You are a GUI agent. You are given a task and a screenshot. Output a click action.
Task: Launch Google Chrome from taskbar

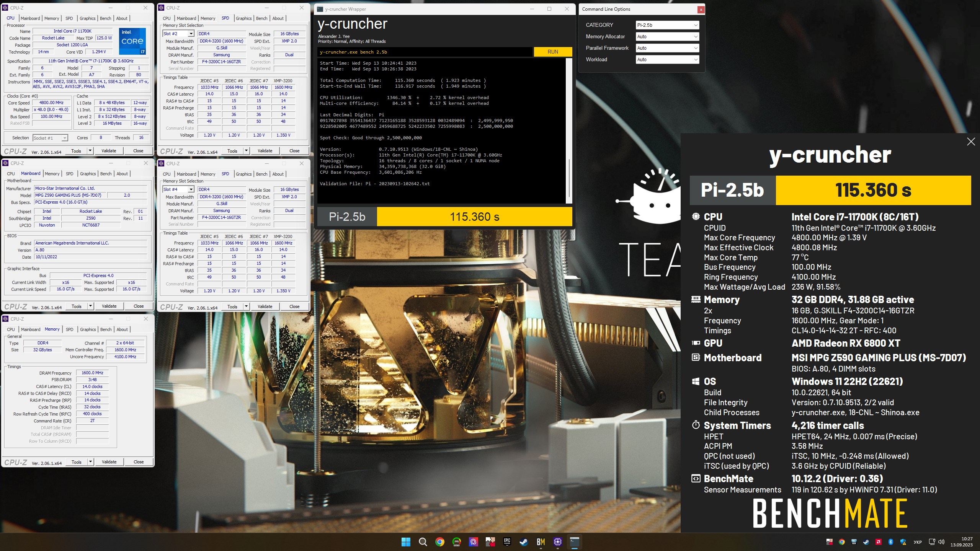(439, 542)
